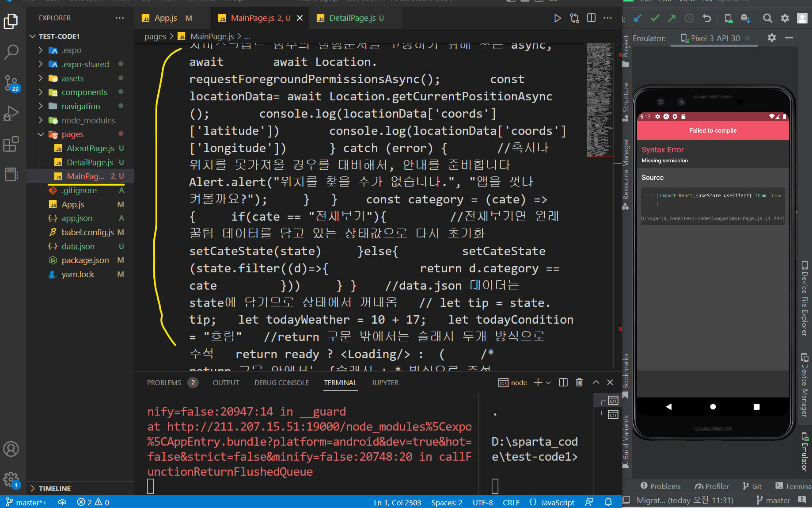Click the green commit checkmark in Android Studio

tap(655, 18)
